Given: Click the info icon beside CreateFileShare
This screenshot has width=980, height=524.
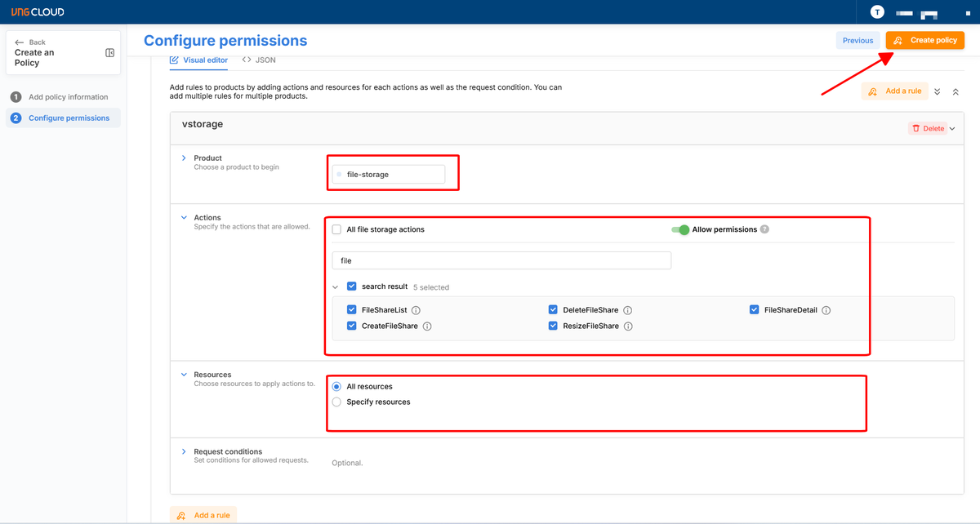Looking at the screenshot, I should pyautogui.click(x=427, y=326).
